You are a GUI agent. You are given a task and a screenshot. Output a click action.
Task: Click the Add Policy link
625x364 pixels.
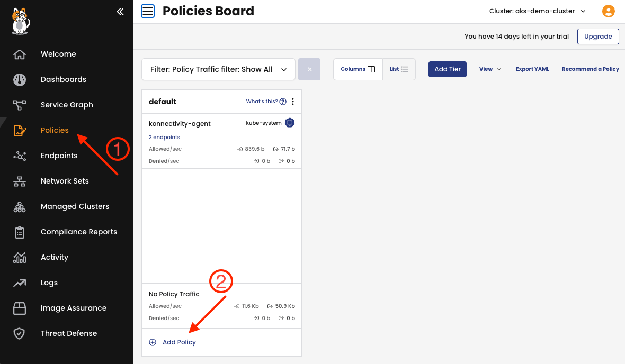point(179,342)
